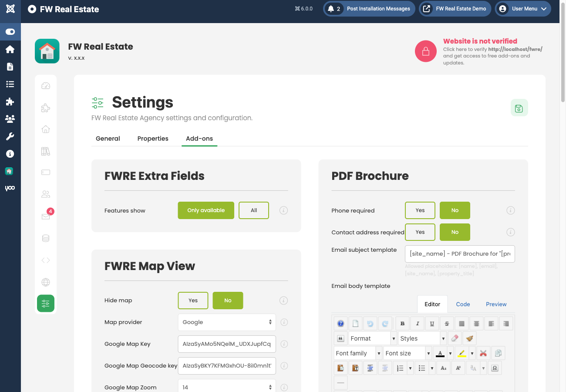Open the inbox icon showing 4 notifications
Viewport: 566px width, 392px height.
click(45, 216)
